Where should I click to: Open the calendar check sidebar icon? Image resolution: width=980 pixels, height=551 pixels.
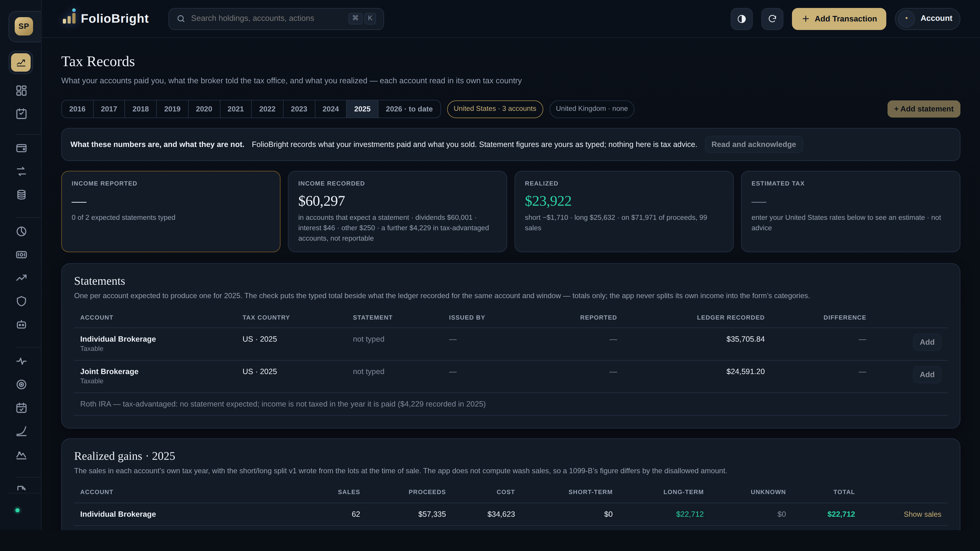pos(21,408)
